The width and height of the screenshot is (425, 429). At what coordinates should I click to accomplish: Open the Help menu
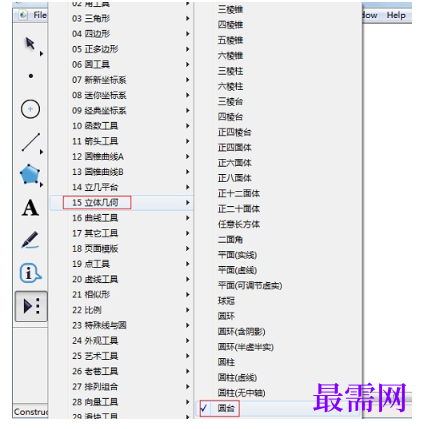pyautogui.click(x=396, y=15)
